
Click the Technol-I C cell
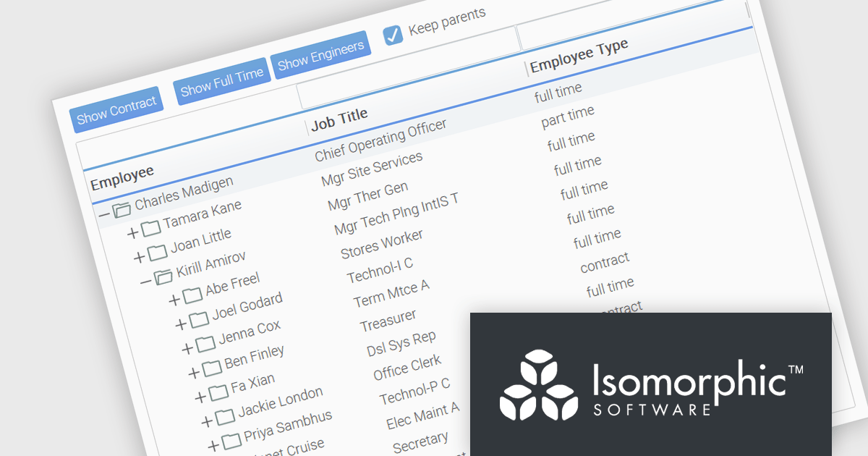click(380, 271)
